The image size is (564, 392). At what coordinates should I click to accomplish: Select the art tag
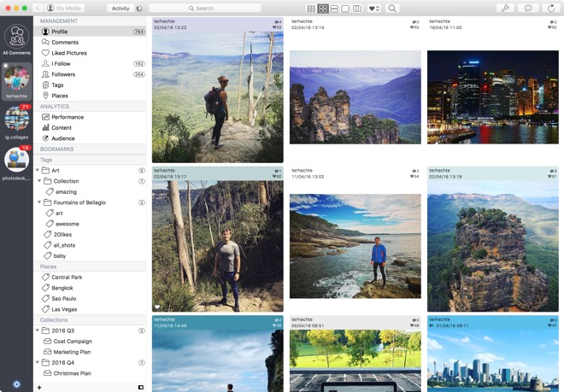90,214
